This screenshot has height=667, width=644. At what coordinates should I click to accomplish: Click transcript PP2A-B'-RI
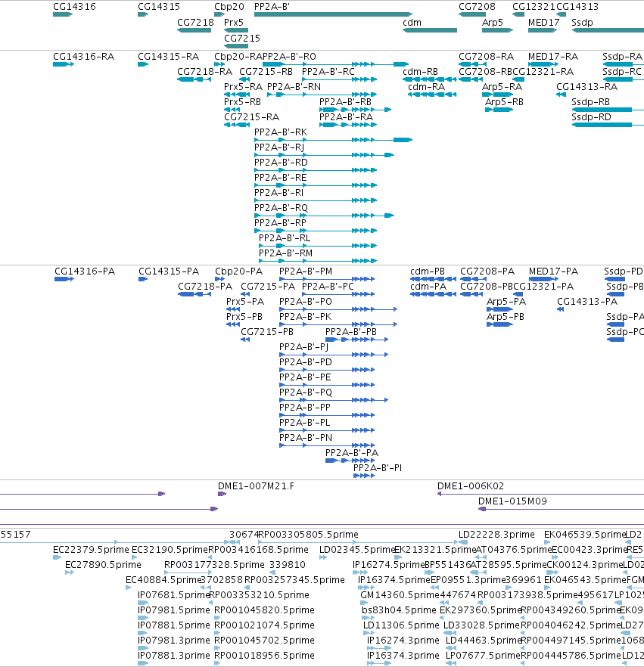point(316,200)
